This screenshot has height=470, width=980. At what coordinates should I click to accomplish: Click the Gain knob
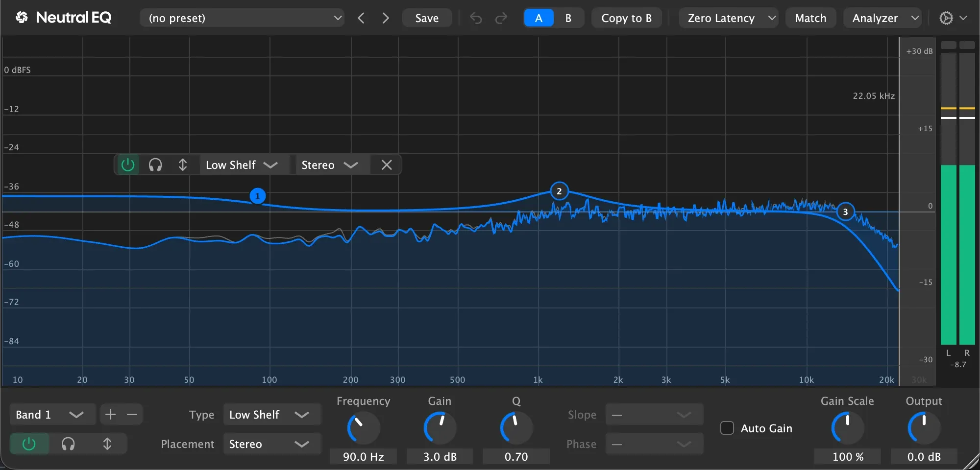[440, 428]
